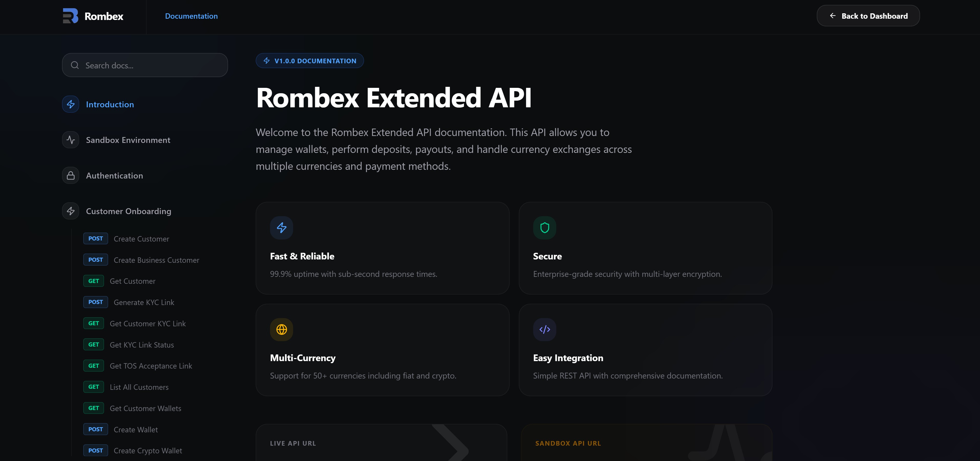Screen dimensions: 980x461
Task: Click POST badge beside Create Wallet
Action: [x=96, y=429]
